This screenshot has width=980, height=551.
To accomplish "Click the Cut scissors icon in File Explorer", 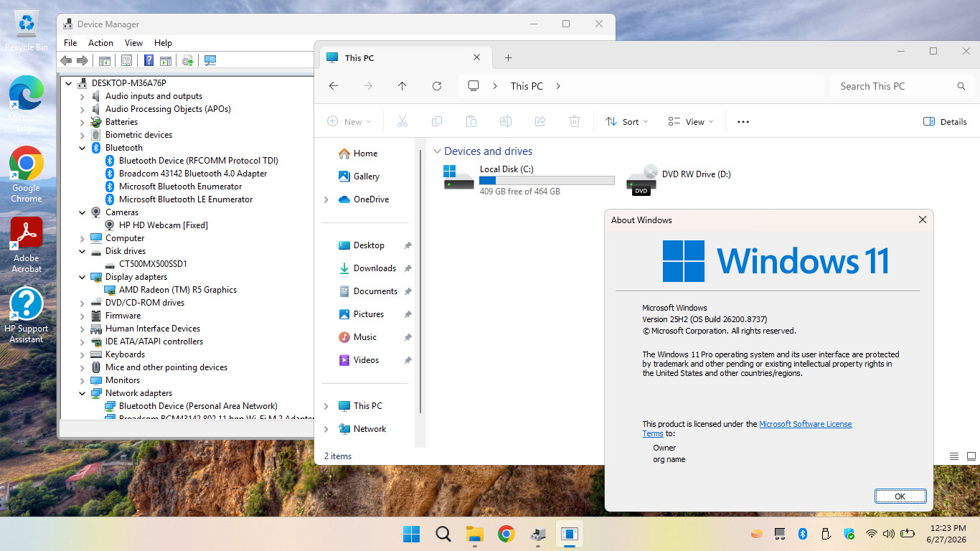I will 402,122.
